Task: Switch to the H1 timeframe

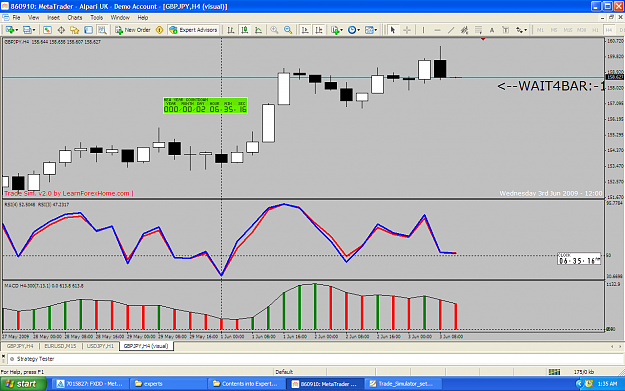Action: [596, 30]
